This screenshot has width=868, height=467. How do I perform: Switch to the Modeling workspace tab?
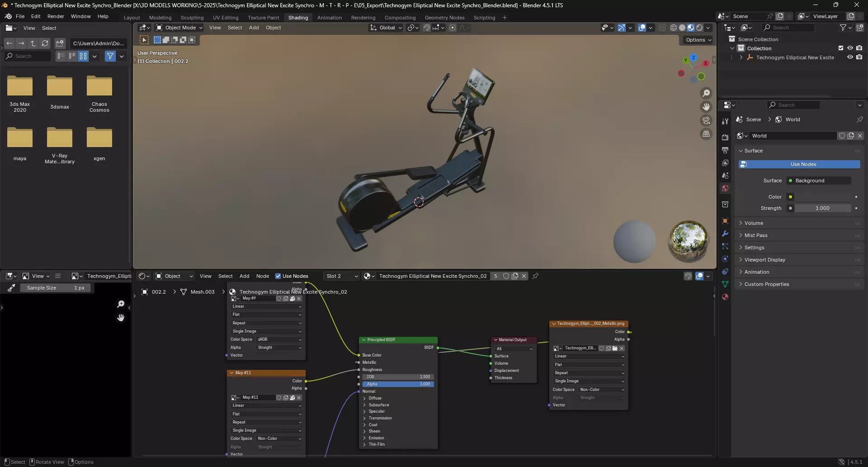pyautogui.click(x=160, y=18)
